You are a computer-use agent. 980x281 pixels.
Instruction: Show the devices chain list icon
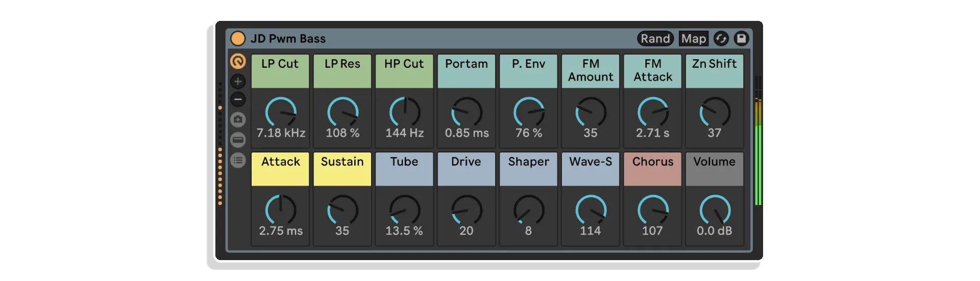click(x=238, y=161)
